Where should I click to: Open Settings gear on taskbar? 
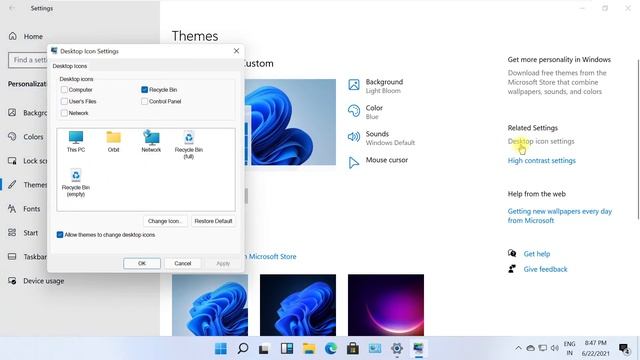coord(397,349)
